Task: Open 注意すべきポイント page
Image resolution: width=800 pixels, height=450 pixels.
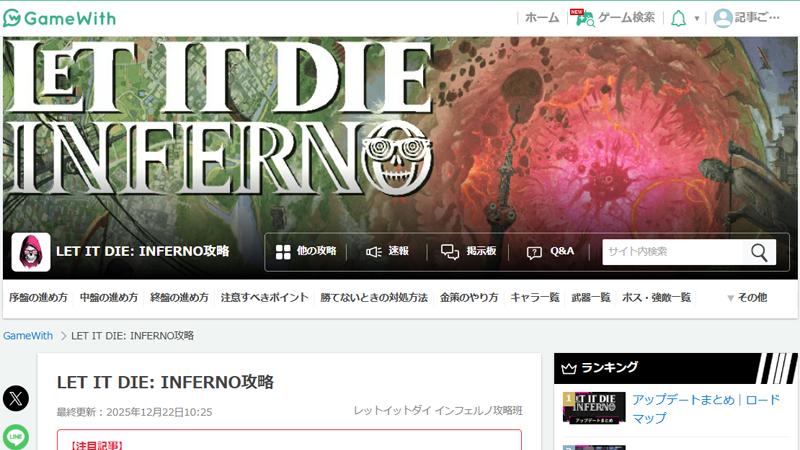Action: [264, 297]
